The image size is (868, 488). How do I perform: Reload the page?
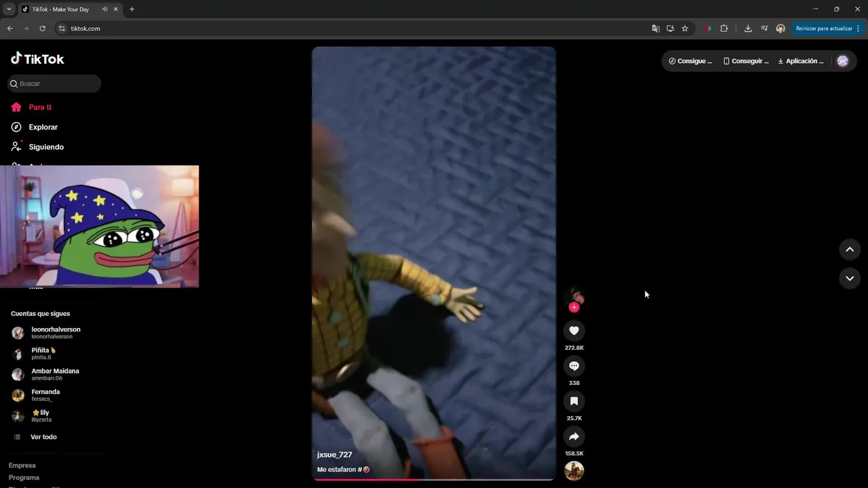click(42, 28)
